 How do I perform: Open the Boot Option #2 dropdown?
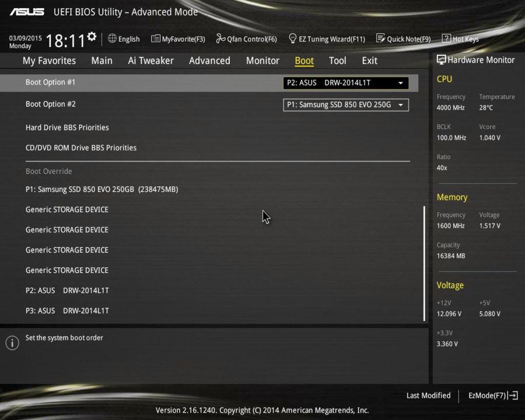pyautogui.click(x=345, y=104)
